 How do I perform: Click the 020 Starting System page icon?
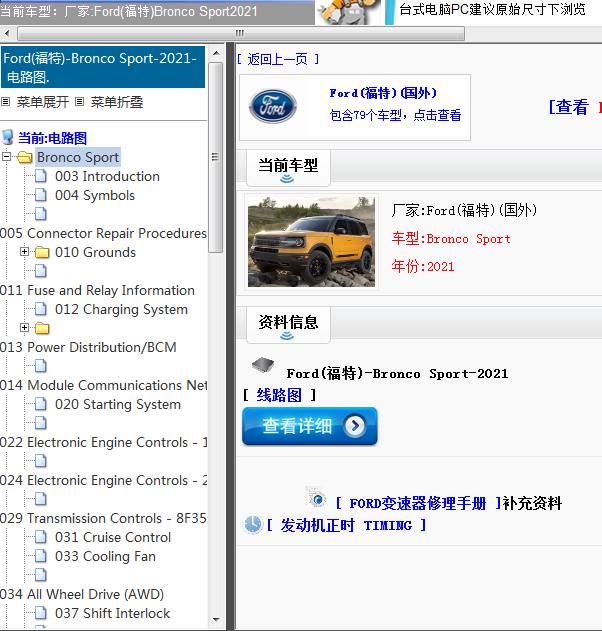coord(41,404)
